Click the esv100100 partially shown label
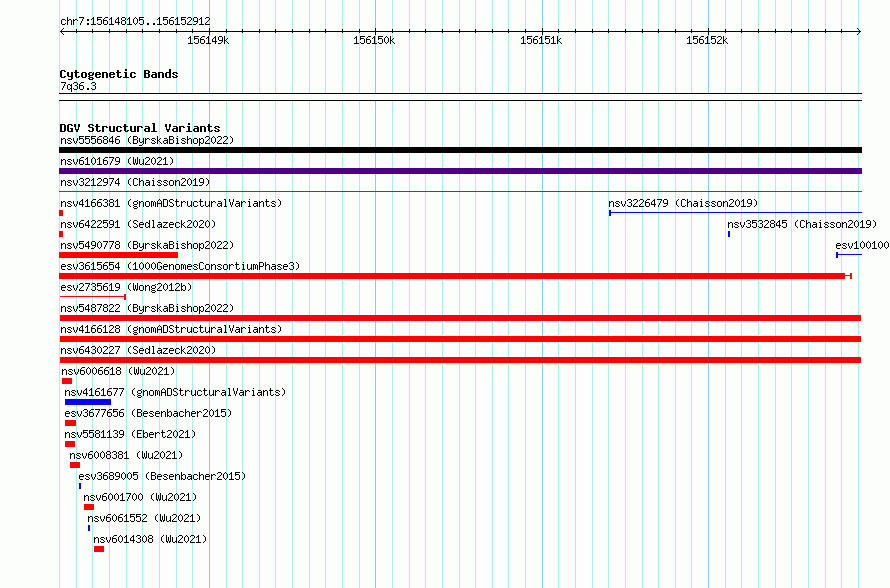Image resolution: width=890 pixels, height=588 pixels. [x=862, y=245]
